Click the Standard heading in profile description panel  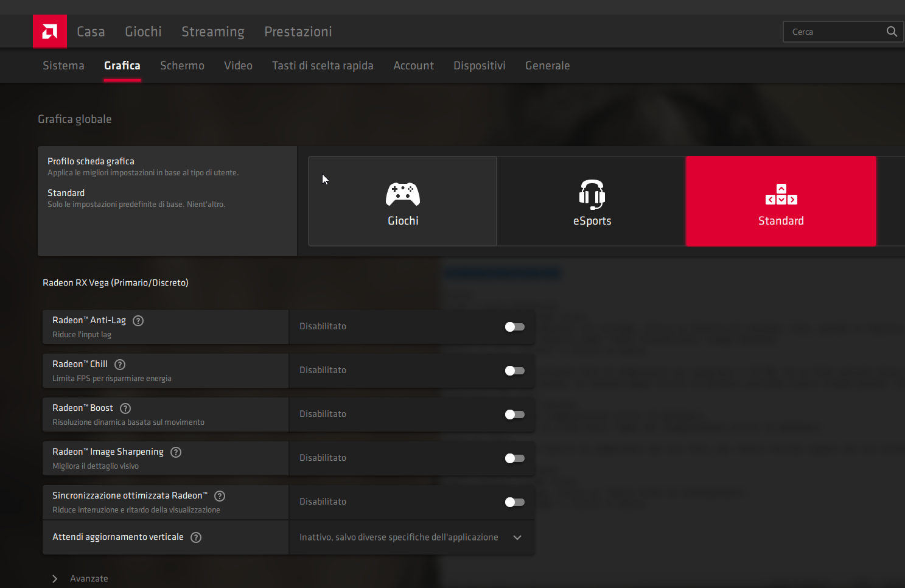point(66,193)
